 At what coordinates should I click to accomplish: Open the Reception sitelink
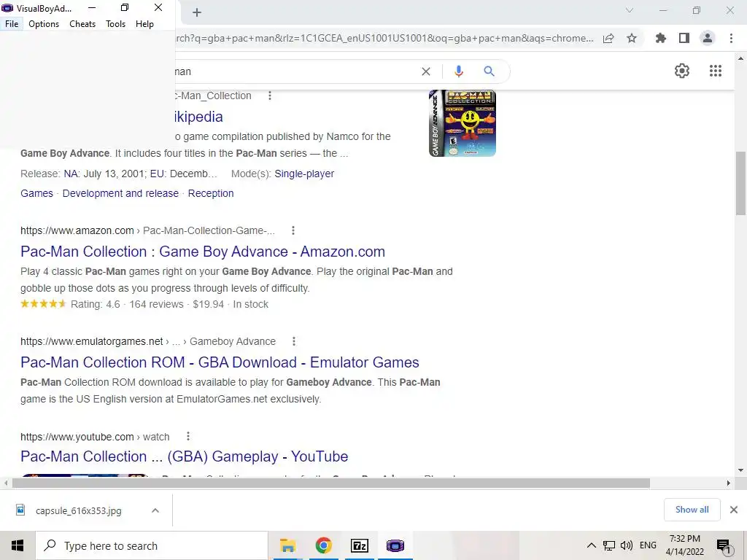point(211,193)
